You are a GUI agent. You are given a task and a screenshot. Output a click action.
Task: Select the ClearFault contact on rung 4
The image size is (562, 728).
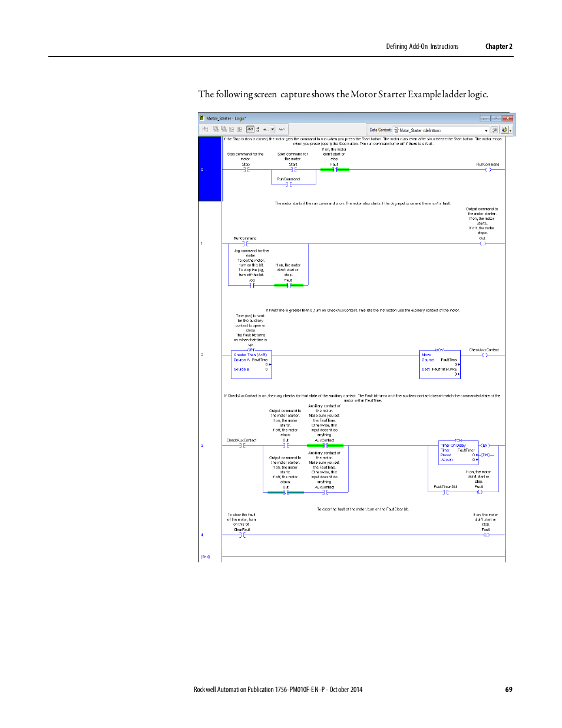[x=242, y=535]
